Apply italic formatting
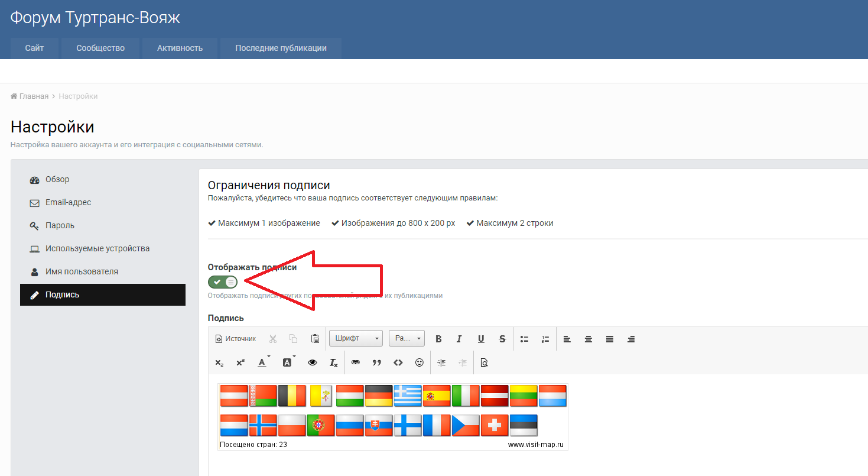The image size is (868, 476). tap(459, 339)
